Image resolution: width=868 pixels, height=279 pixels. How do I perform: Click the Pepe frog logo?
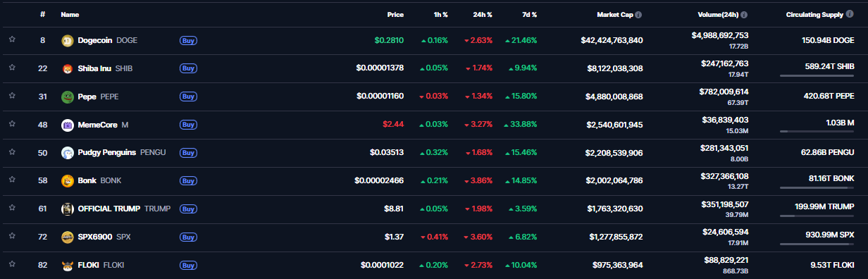(68, 97)
